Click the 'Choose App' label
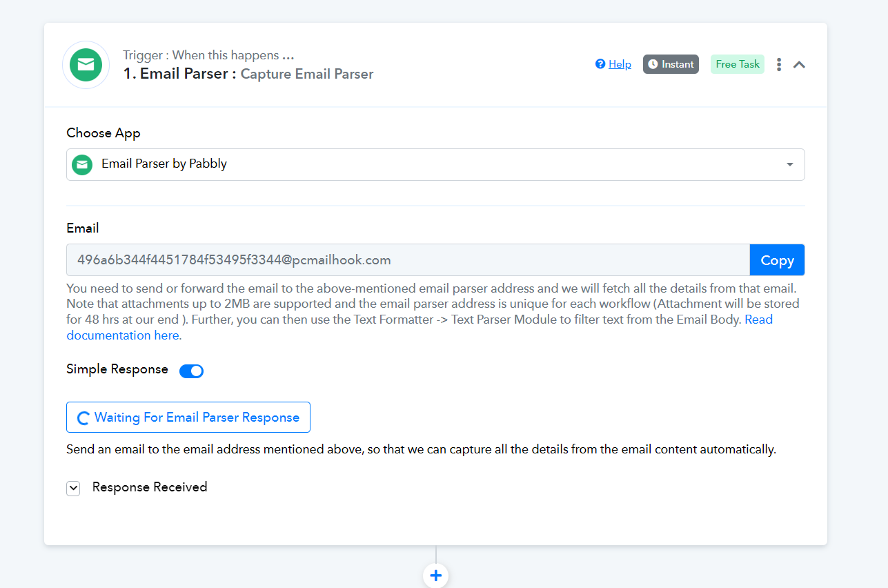Screen dimensions: 888x588 click(x=103, y=133)
